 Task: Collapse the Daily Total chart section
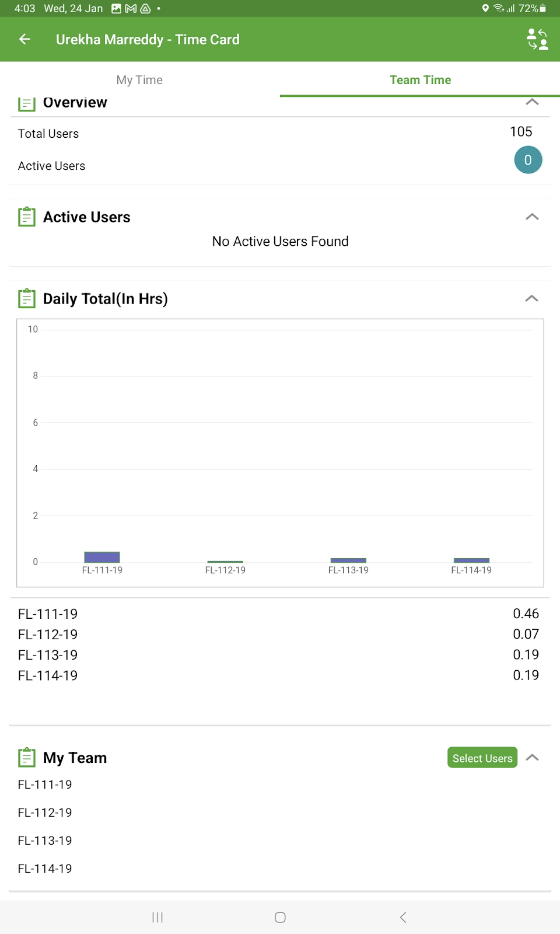(x=532, y=298)
